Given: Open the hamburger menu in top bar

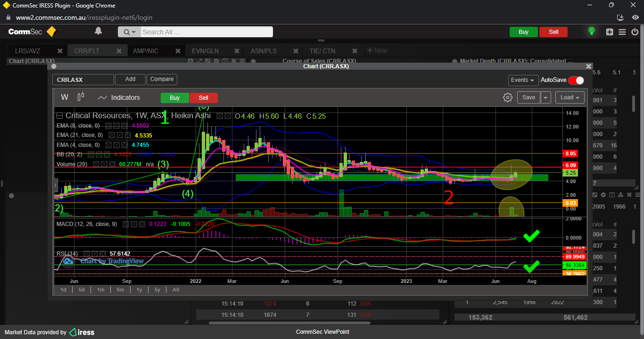Looking at the screenshot, I should pos(622,32).
